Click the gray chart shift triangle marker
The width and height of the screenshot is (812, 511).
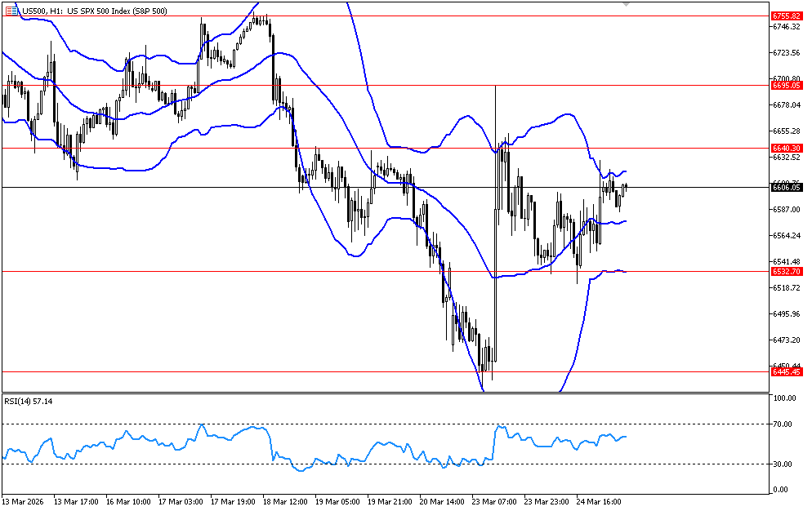pyautogui.click(x=626, y=4)
